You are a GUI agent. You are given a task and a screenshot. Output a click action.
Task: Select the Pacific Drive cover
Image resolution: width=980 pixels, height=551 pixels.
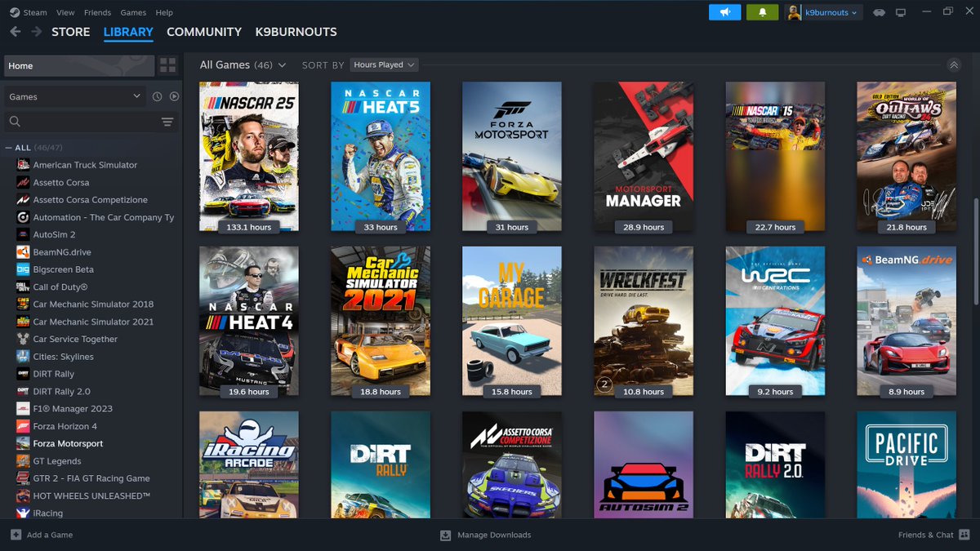pos(906,464)
